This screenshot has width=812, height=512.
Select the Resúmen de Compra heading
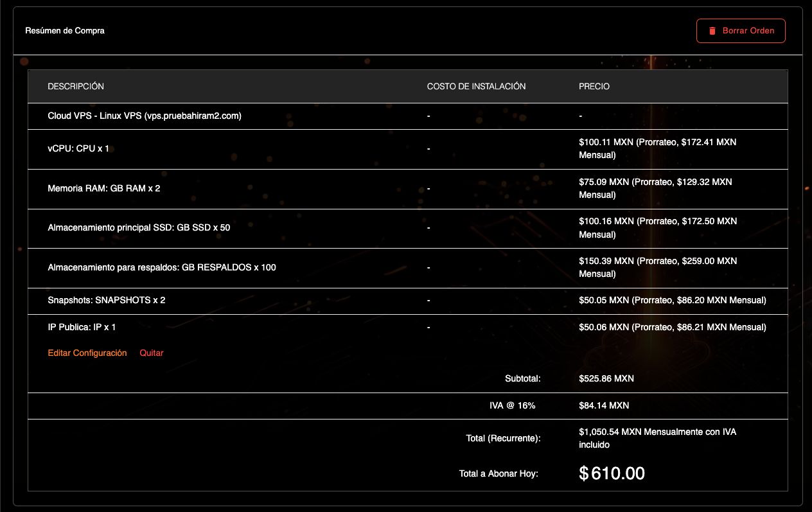pyautogui.click(x=65, y=31)
